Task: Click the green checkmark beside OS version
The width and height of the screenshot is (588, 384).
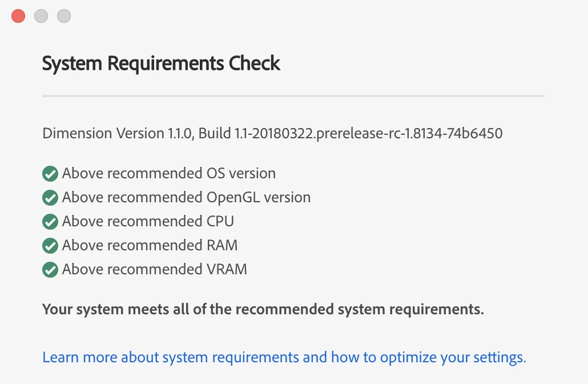Action: pyautogui.click(x=50, y=174)
